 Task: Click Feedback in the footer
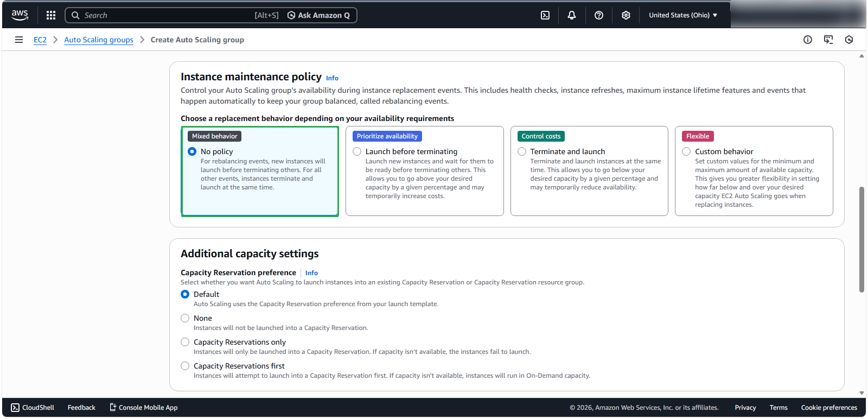[x=81, y=408]
